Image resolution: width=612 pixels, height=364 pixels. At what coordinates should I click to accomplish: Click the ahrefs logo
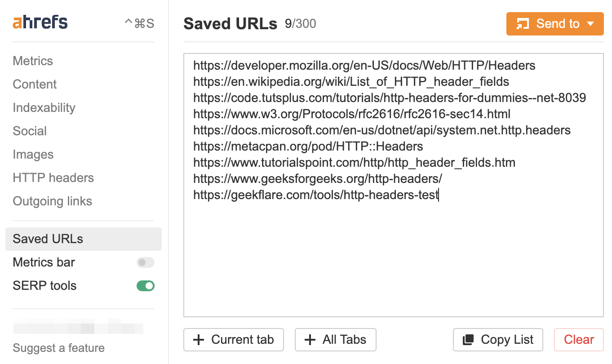(x=40, y=22)
